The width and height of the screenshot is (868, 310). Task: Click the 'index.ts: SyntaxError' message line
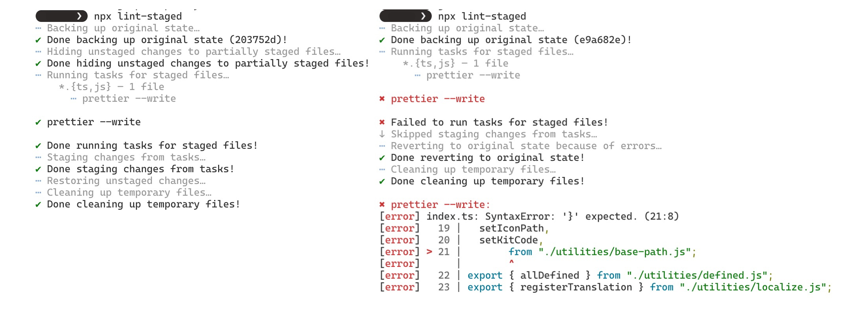[x=552, y=216]
